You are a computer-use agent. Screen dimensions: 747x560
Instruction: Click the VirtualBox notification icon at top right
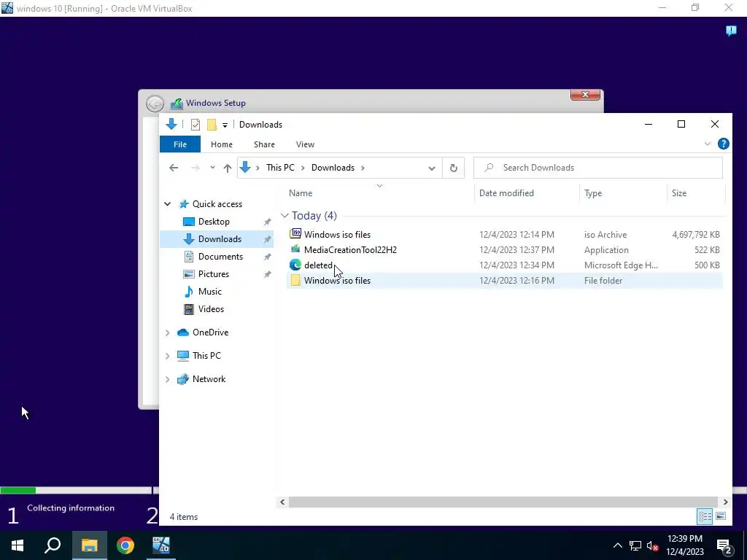click(x=731, y=31)
